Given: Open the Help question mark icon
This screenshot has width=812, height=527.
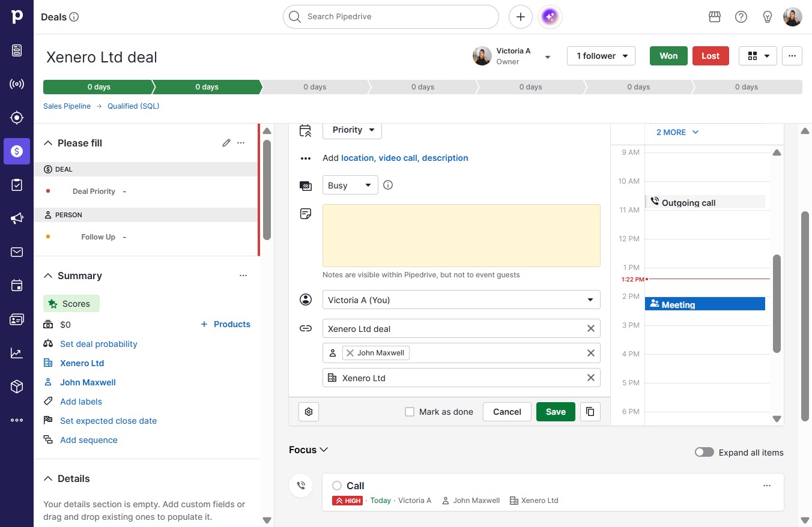Looking at the screenshot, I should pyautogui.click(x=741, y=17).
